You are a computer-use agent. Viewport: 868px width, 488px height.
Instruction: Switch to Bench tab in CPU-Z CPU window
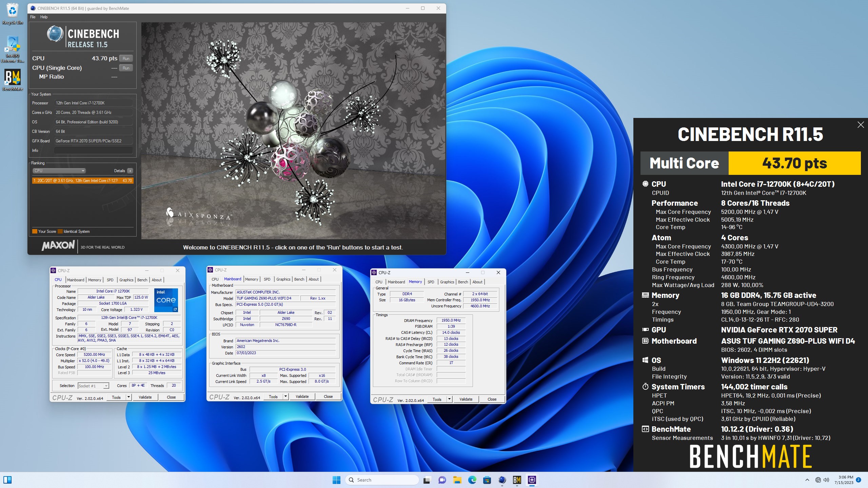pyautogui.click(x=142, y=280)
